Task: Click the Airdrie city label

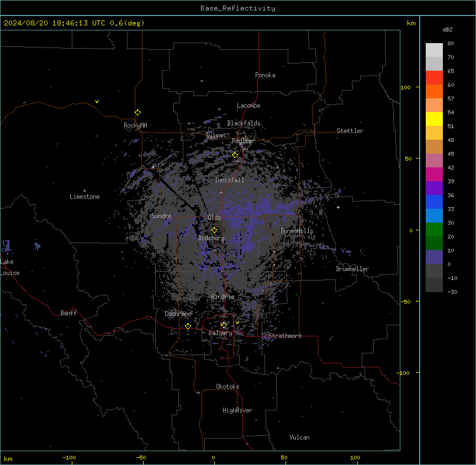Action: click(x=223, y=297)
